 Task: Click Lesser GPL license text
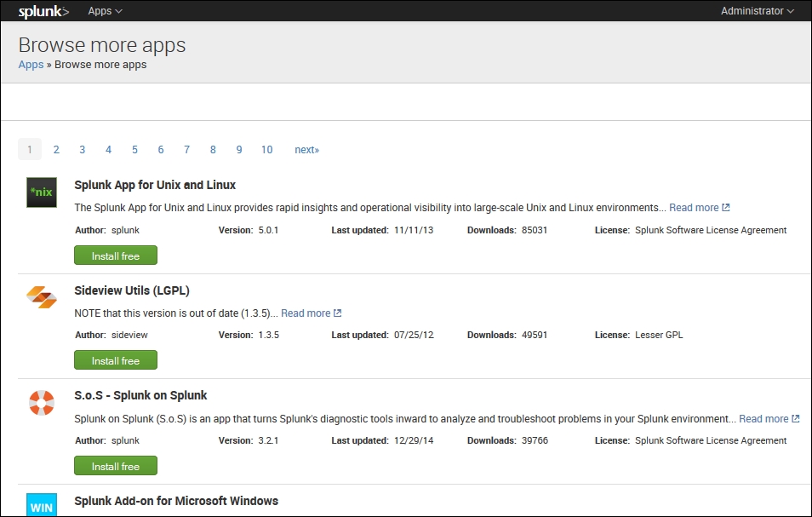click(x=659, y=335)
